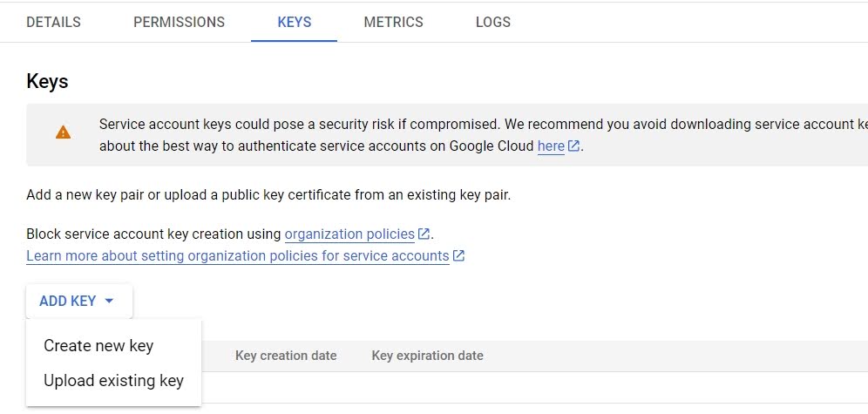This screenshot has width=868, height=414.
Task: Choose 'Upload existing key' option
Action: click(113, 381)
